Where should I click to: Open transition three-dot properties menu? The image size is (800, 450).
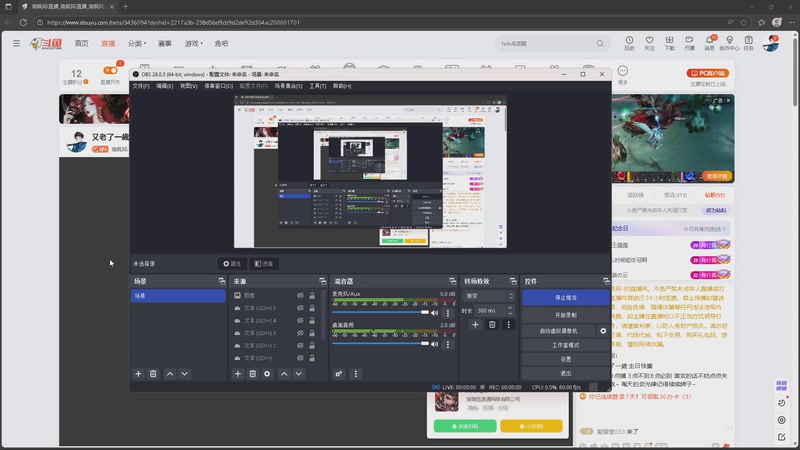[508, 324]
